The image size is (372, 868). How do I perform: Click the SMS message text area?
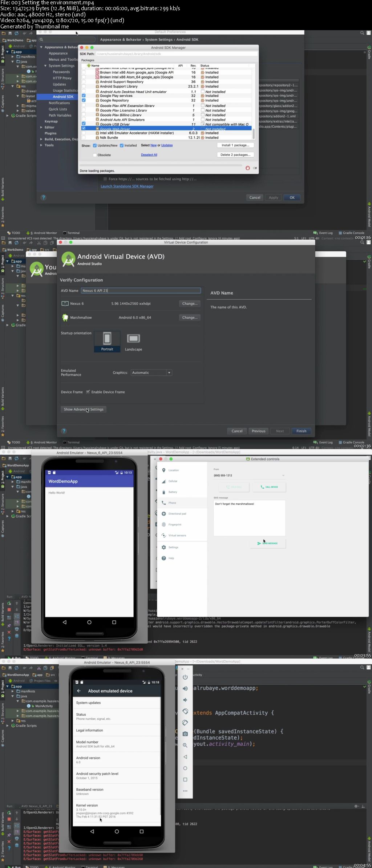coord(249,518)
